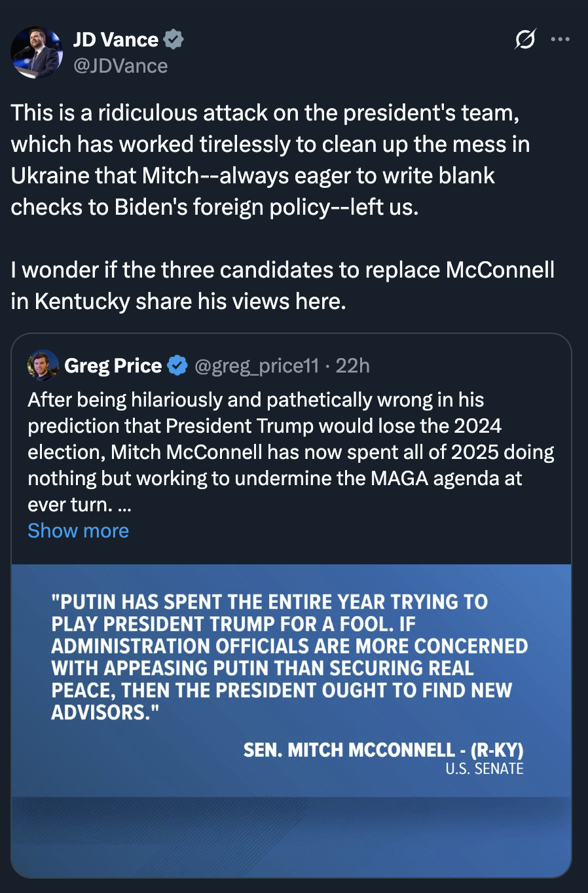The height and width of the screenshot is (893, 588).
Task: Open JD Vance's profile avatar
Action: pyautogui.click(x=37, y=52)
